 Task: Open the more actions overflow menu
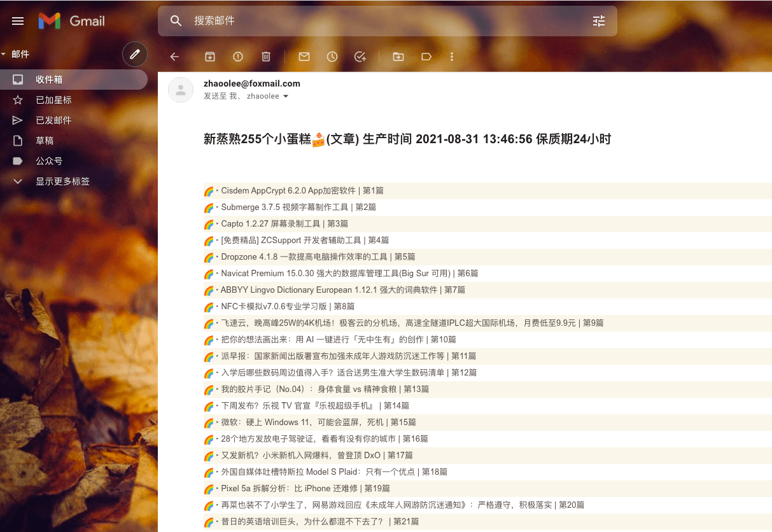pyautogui.click(x=451, y=57)
